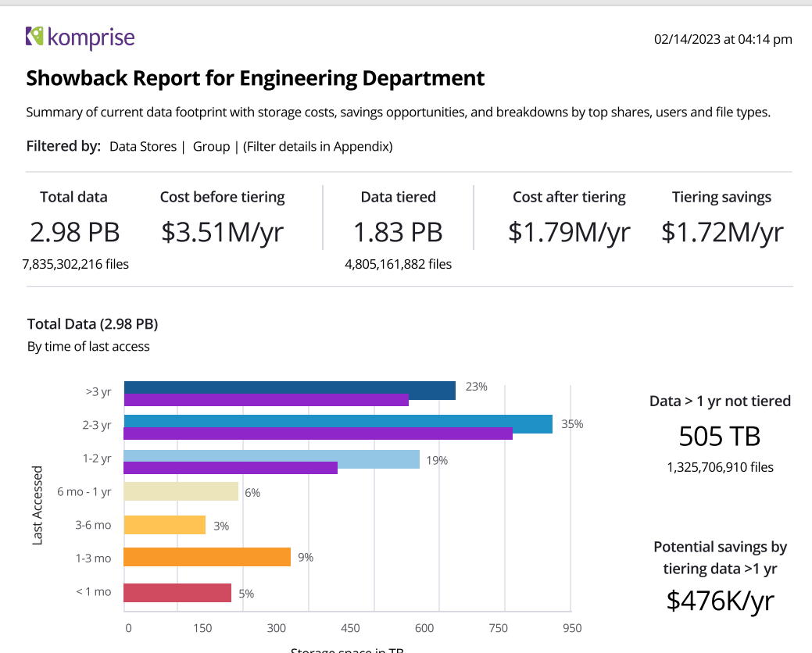Open the Filter details in Appendix link
The width and height of the screenshot is (812, 653).
317,146
